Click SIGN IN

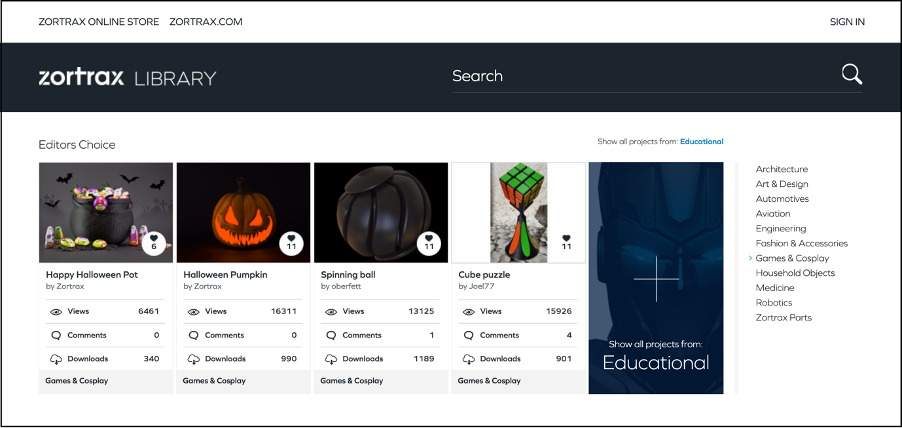pos(847,22)
